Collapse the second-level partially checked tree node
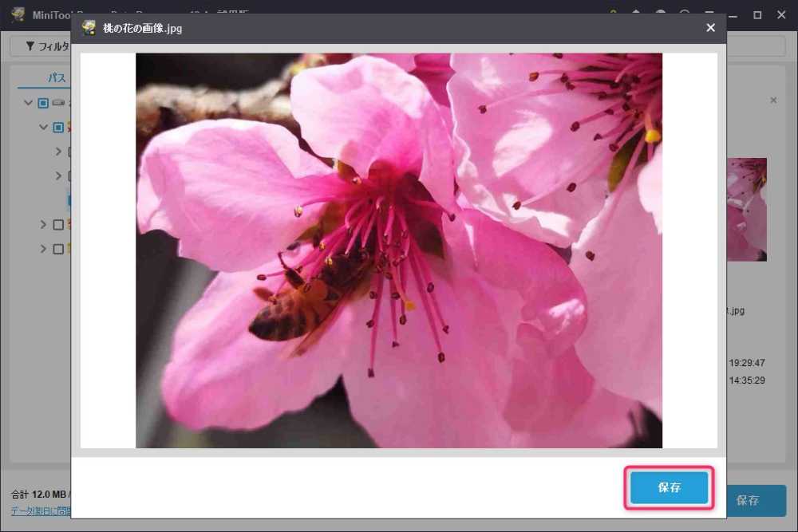Screen dimensions: 798x532 point(44,128)
